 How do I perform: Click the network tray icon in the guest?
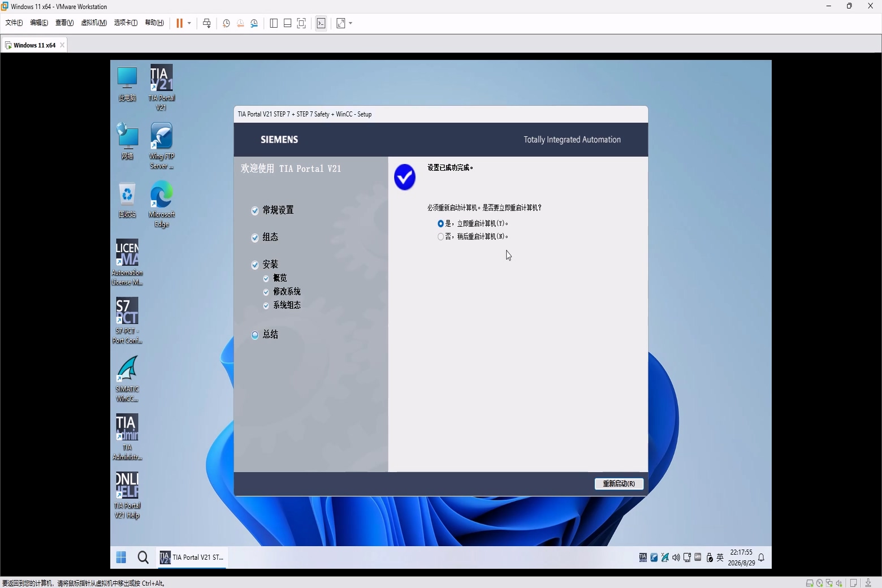click(687, 557)
